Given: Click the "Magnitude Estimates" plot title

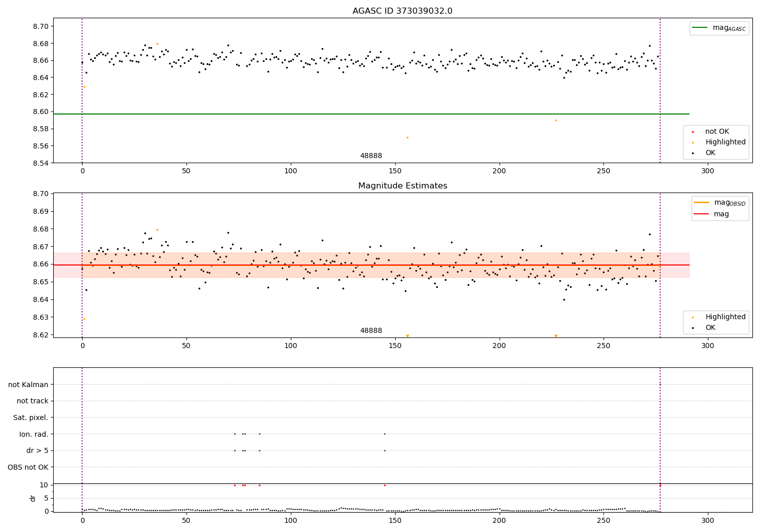Looking at the screenshot, I should coord(402,186).
